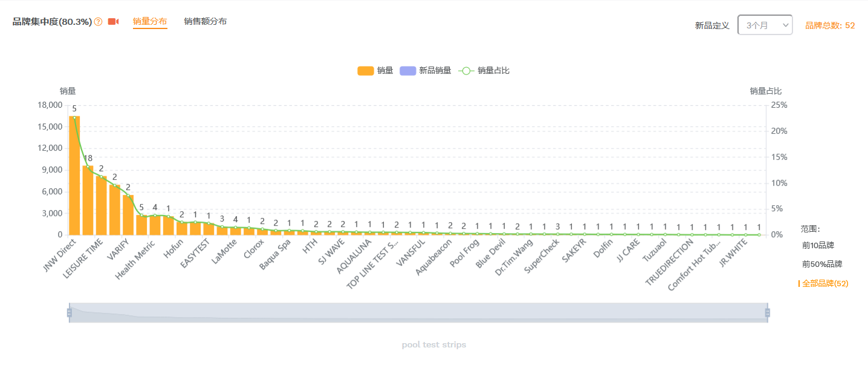Click the VARIFY brand bar
The image size is (868, 368).
[x=128, y=215]
